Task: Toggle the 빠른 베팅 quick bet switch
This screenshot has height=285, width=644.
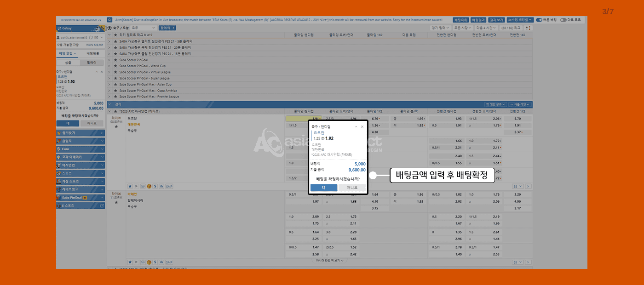Action: click(539, 20)
